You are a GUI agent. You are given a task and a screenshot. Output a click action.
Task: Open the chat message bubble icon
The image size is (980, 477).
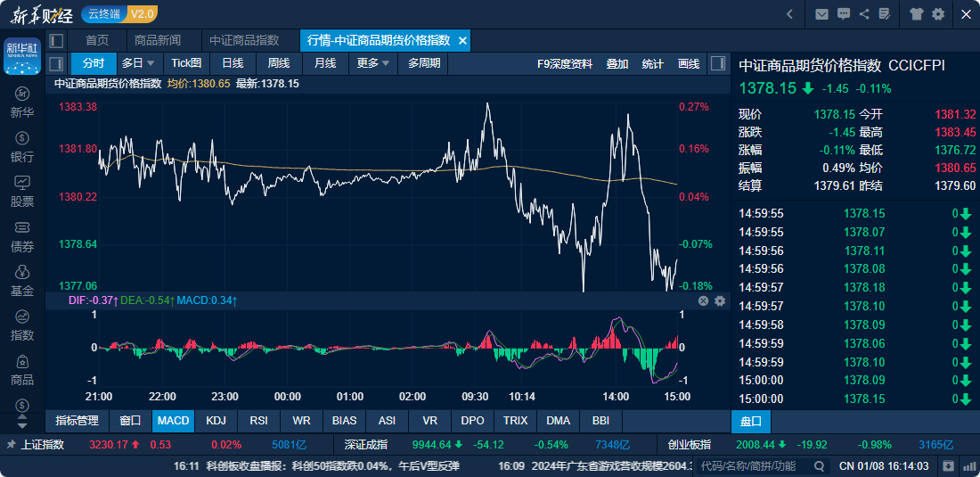[843, 14]
